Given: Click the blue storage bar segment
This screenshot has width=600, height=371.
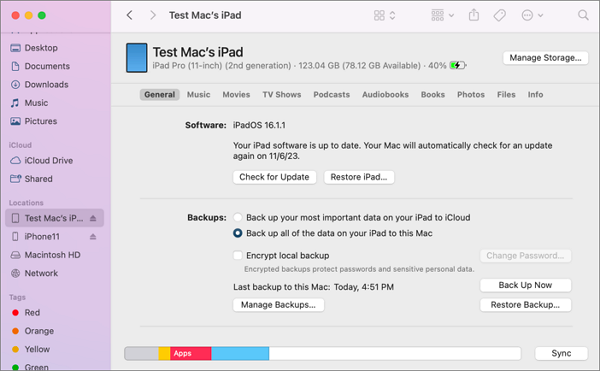Looking at the screenshot, I should point(240,353).
